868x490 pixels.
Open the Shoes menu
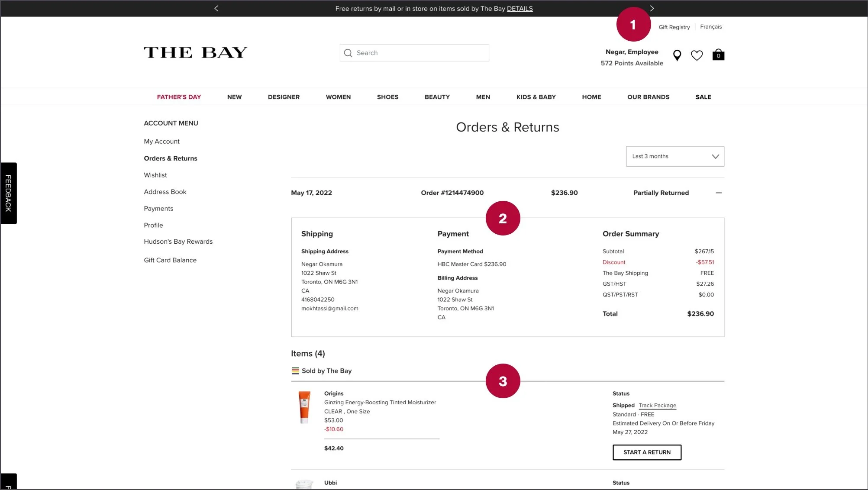(x=387, y=97)
